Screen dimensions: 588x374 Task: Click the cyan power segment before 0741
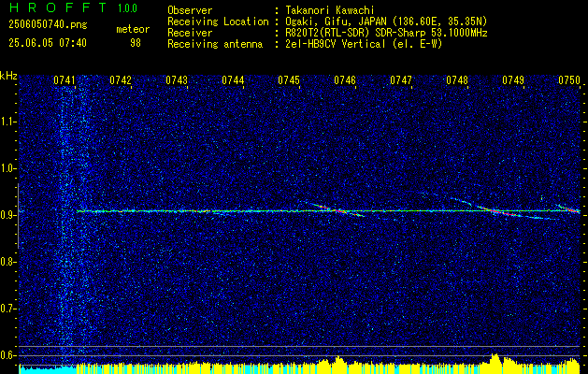tap(48, 369)
